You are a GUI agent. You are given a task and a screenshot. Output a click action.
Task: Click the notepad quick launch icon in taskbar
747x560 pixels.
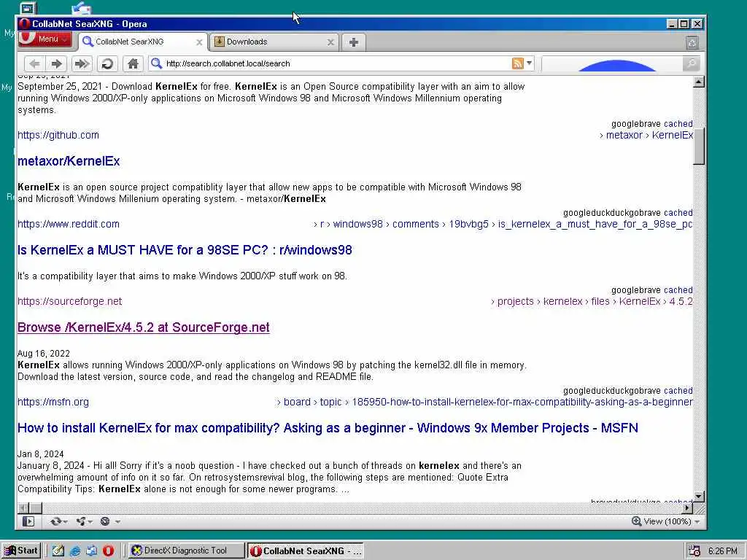[58, 551]
